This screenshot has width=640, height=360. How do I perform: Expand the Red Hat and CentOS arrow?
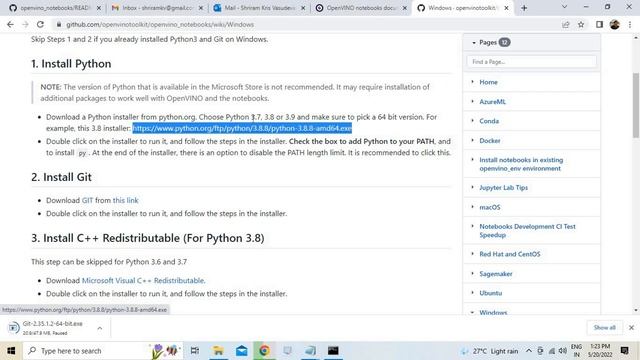473,254
